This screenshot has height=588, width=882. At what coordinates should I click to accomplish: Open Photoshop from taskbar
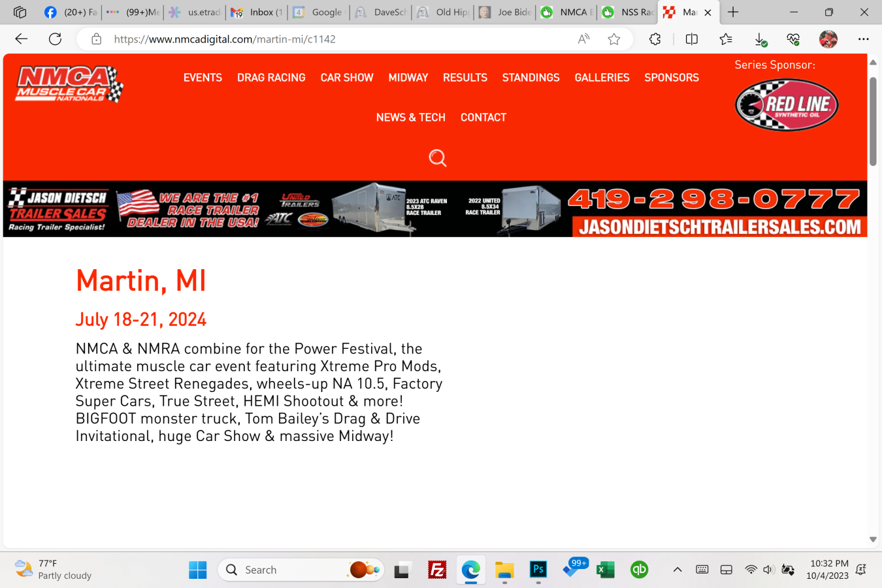pyautogui.click(x=538, y=570)
